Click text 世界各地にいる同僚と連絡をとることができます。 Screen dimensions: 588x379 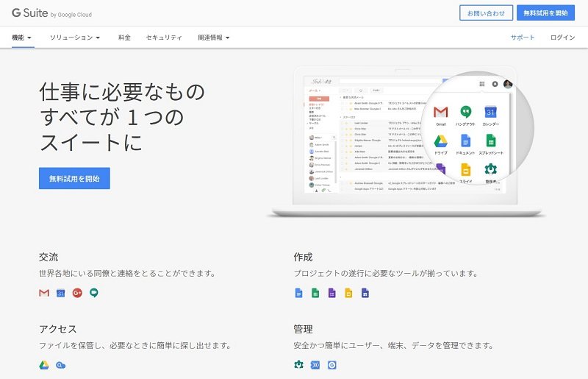(128, 274)
